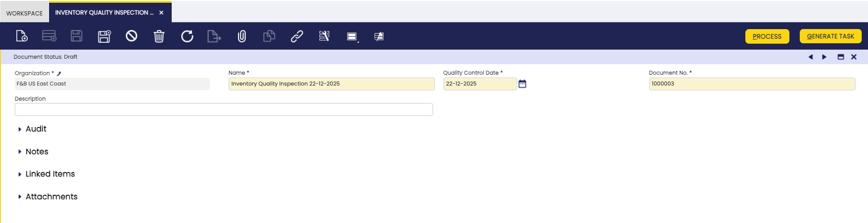Click Save and Close icon

[x=104, y=36]
